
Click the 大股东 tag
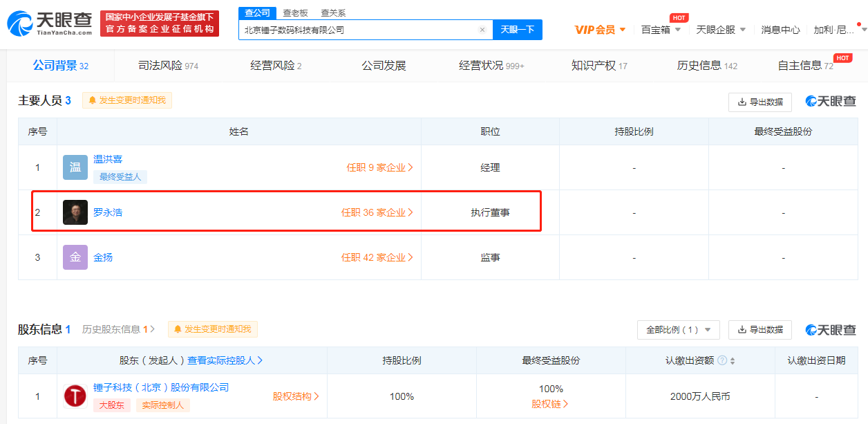(112, 405)
